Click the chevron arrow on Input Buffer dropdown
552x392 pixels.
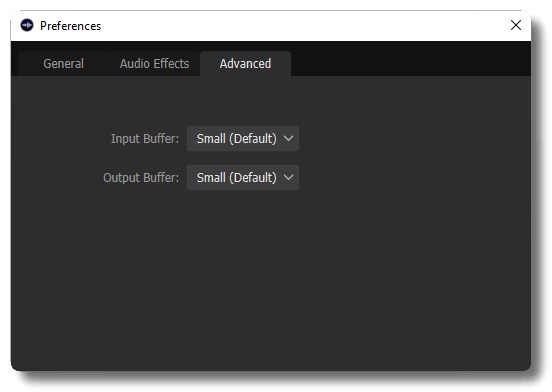288,139
